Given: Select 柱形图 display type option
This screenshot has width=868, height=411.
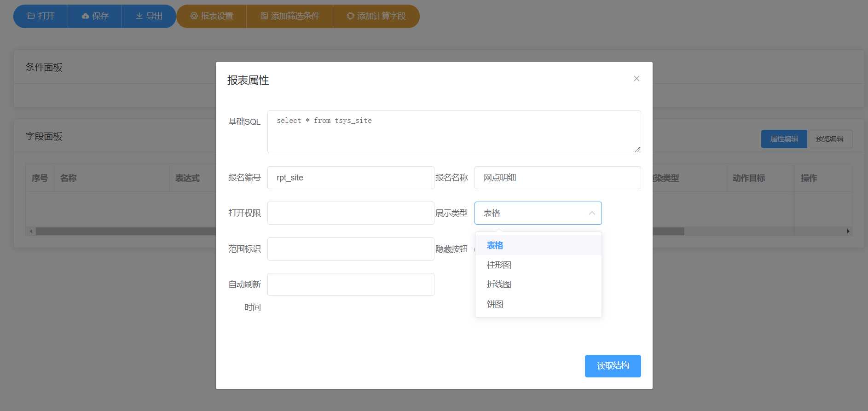Looking at the screenshot, I should [538, 265].
